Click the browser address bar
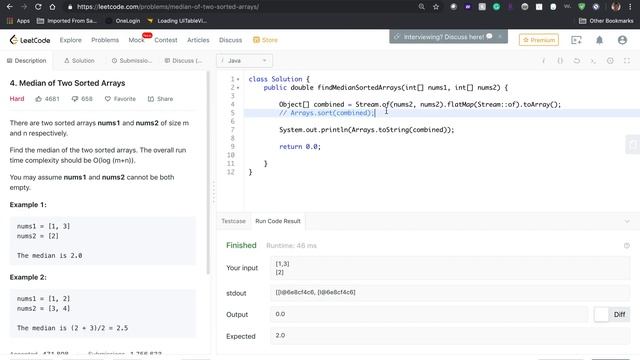Image resolution: width=640 pixels, height=360 pixels. 241,7
